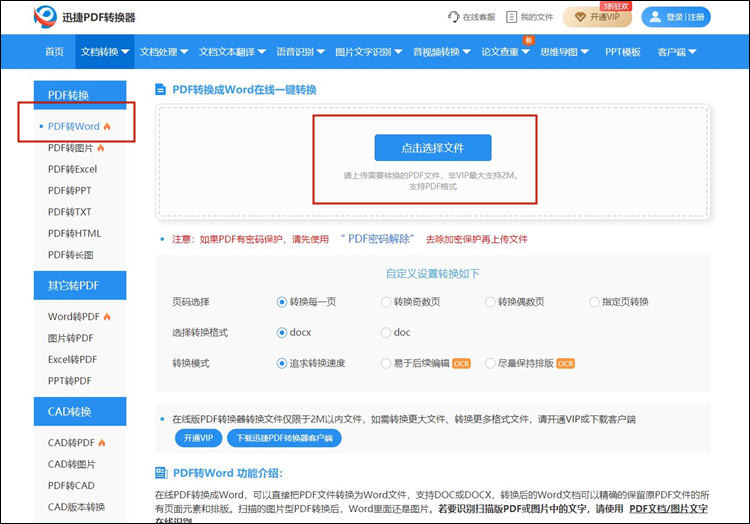Click 自定义设置转换如下 heading
Image resolution: width=750 pixels, height=524 pixels.
(432, 273)
